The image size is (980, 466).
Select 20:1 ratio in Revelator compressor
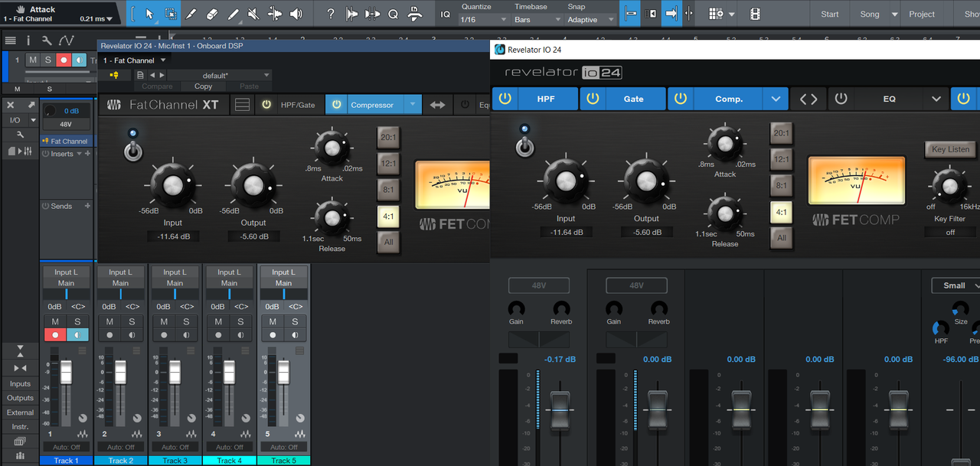click(x=781, y=132)
